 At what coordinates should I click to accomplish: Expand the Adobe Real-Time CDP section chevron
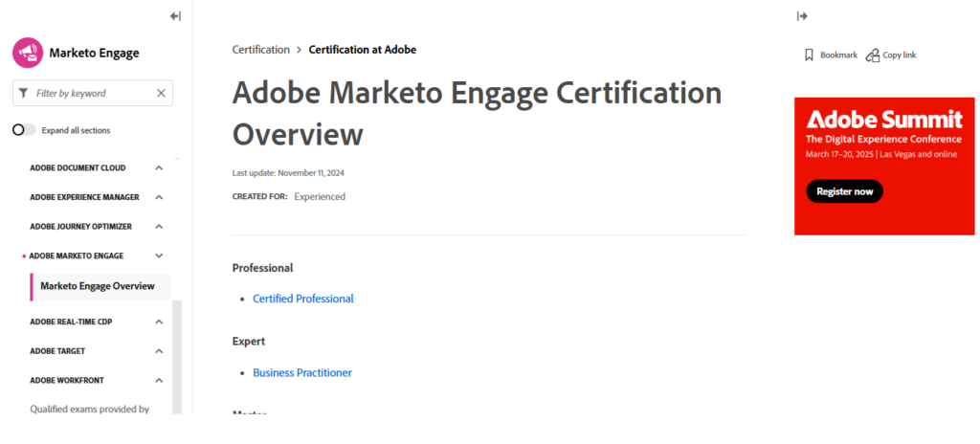click(x=159, y=322)
